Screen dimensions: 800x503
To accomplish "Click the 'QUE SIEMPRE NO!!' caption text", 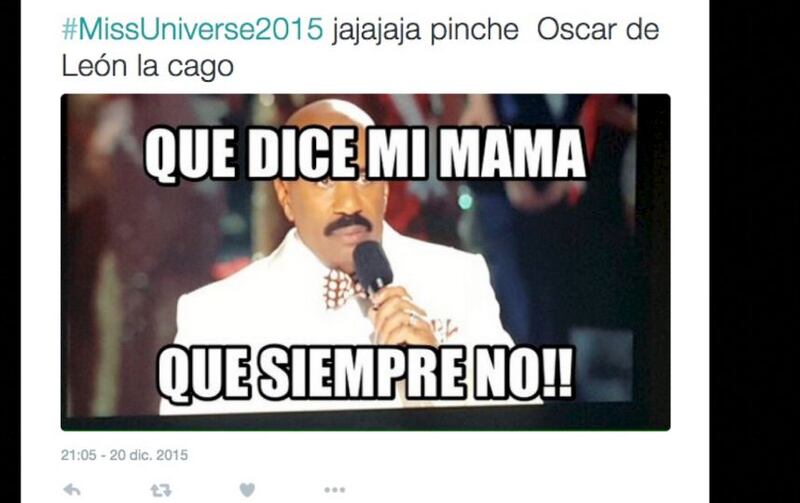I will pos(364,373).
